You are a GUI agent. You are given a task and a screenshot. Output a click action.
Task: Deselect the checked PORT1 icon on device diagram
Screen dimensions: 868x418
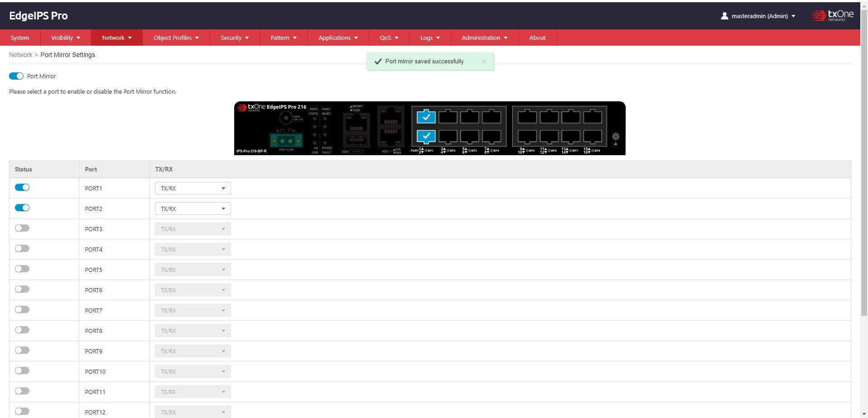426,116
